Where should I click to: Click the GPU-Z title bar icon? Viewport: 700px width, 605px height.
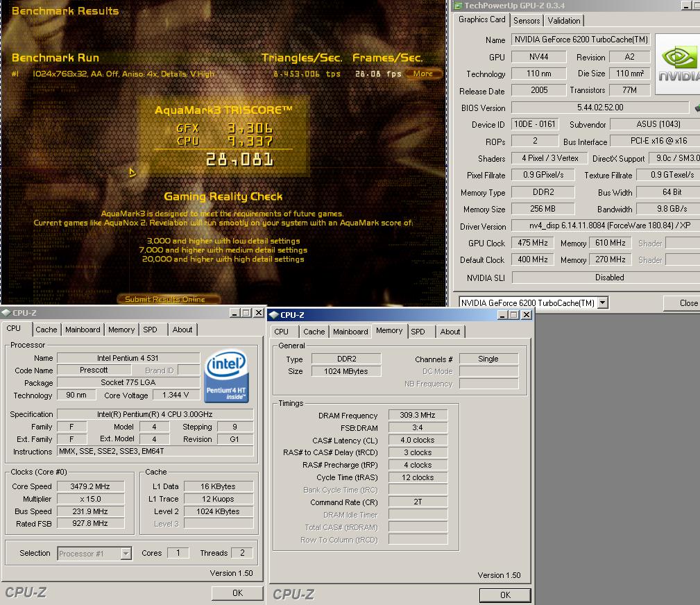(458, 6)
